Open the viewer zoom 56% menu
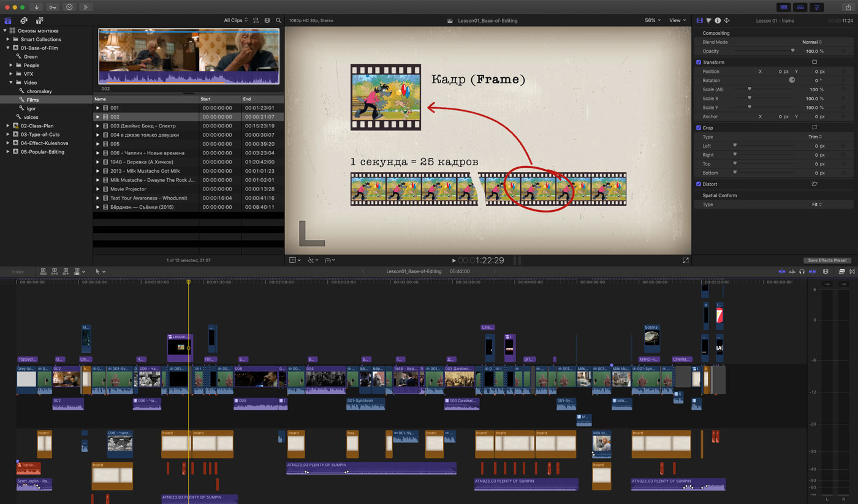Screen dimensions: 858x504 coord(653,20)
